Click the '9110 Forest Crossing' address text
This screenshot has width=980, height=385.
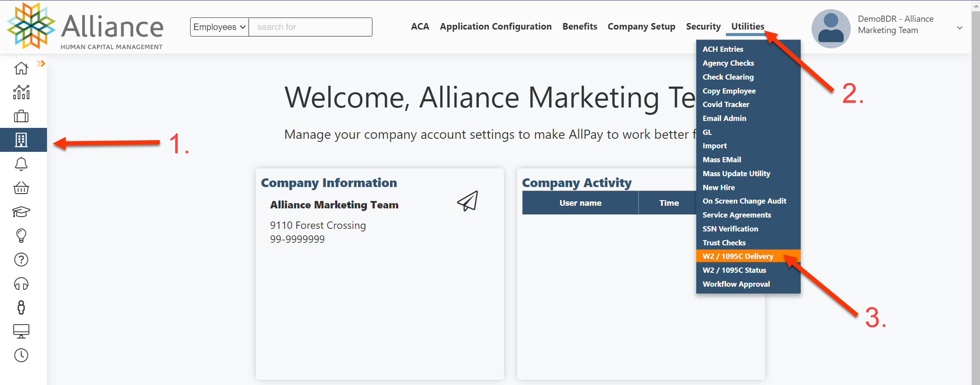click(318, 225)
